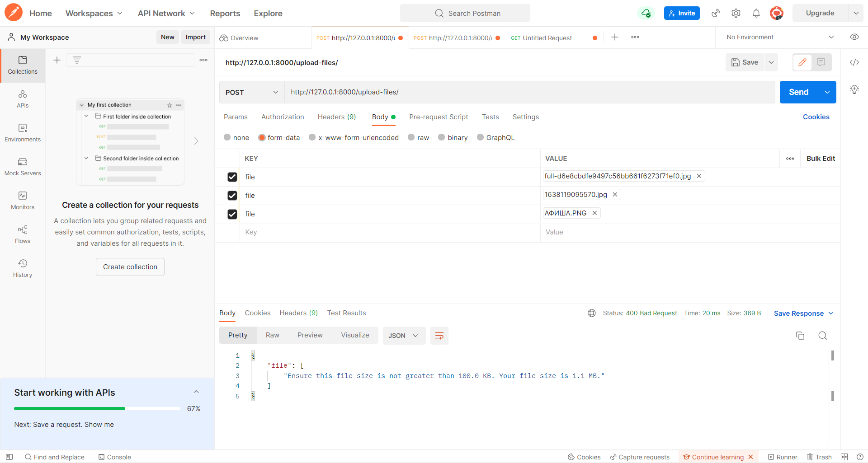The width and height of the screenshot is (868, 463).
Task: Open the POST method dropdown
Action: [x=251, y=92]
